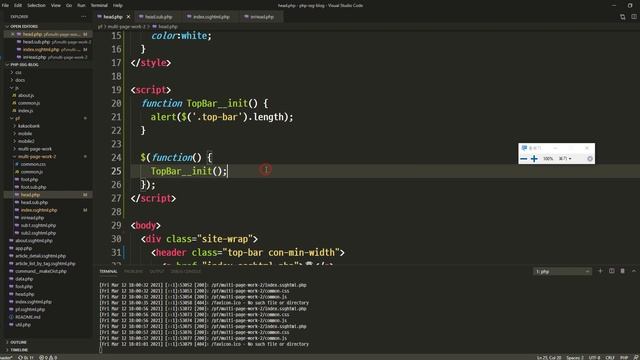Open util.php in the explorer
640x360 pixels.
click(x=23, y=325)
